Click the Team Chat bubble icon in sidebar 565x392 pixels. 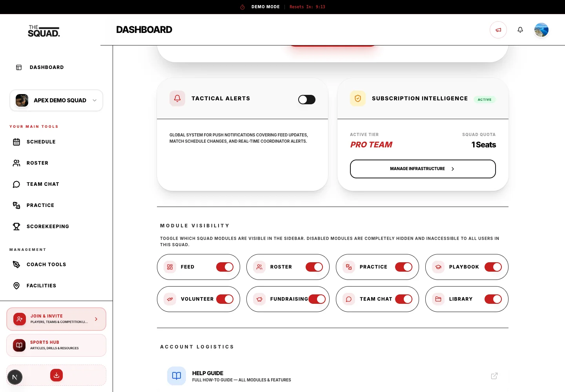[x=16, y=184]
